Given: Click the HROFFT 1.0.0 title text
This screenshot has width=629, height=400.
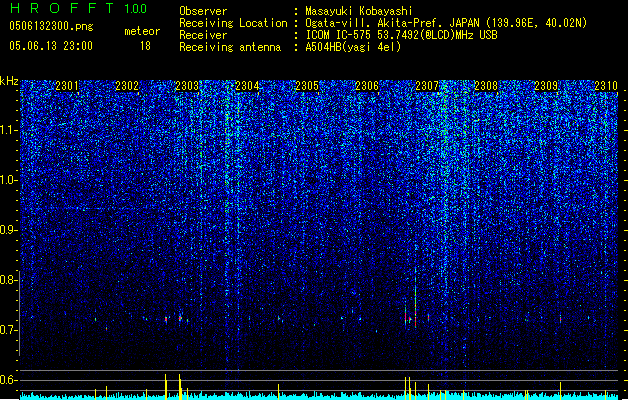Looking at the screenshot, I should point(78,8).
